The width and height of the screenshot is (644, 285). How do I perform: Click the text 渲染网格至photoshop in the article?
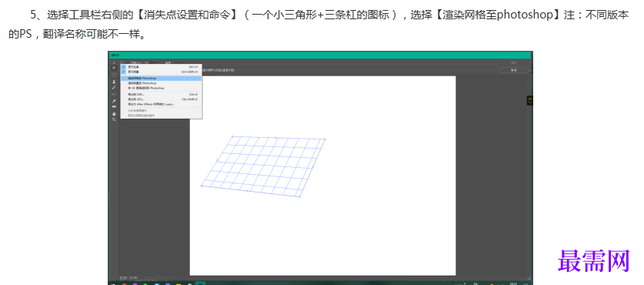click(x=498, y=15)
